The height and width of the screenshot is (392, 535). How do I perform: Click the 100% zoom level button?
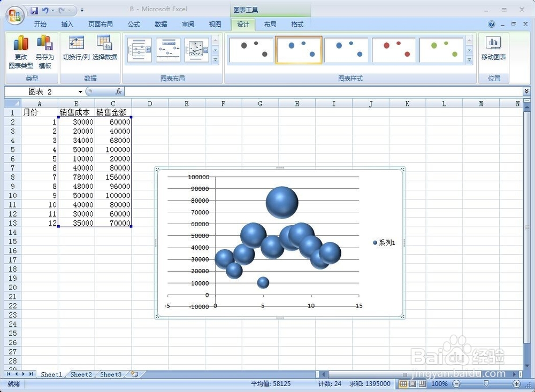[x=439, y=384]
